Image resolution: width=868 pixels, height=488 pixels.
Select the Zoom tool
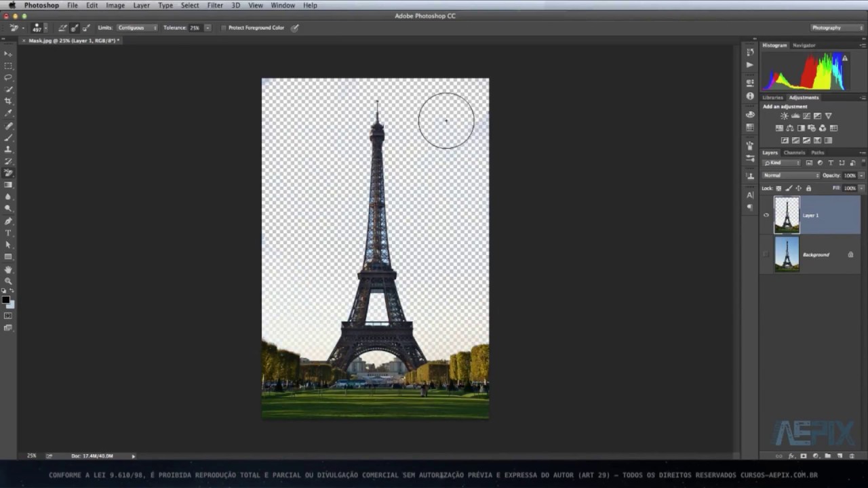click(x=8, y=281)
